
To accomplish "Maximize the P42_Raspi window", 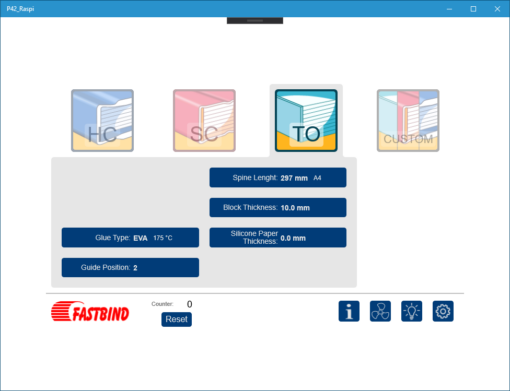I will coord(473,9).
